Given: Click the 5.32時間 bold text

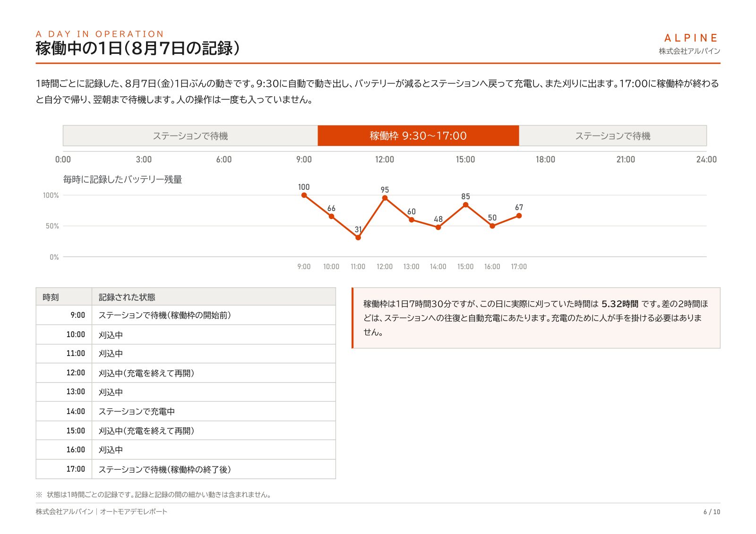Looking at the screenshot, I should 619,304.
